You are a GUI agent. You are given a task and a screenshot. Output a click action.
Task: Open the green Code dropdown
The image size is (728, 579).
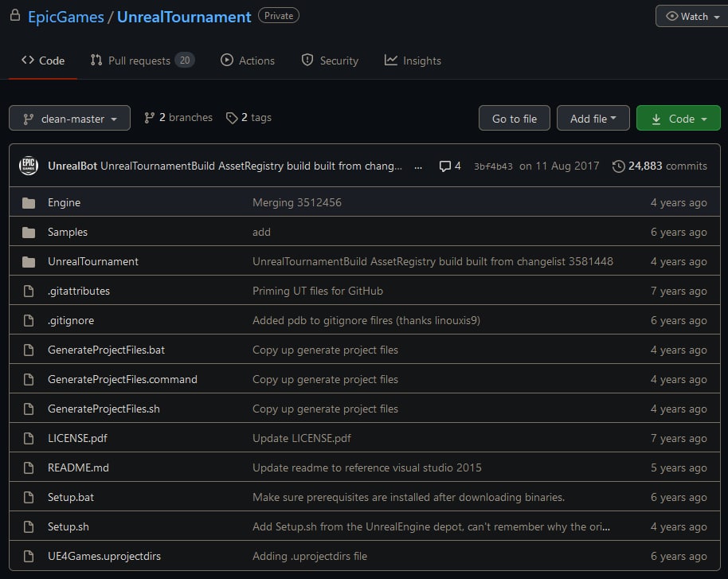pyautogui.click(x=678, y=119)
